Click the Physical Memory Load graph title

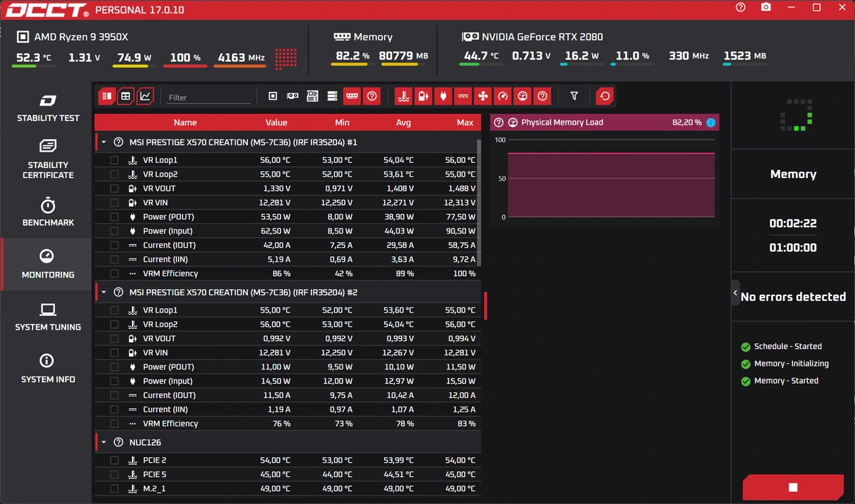tap(562, 122)
